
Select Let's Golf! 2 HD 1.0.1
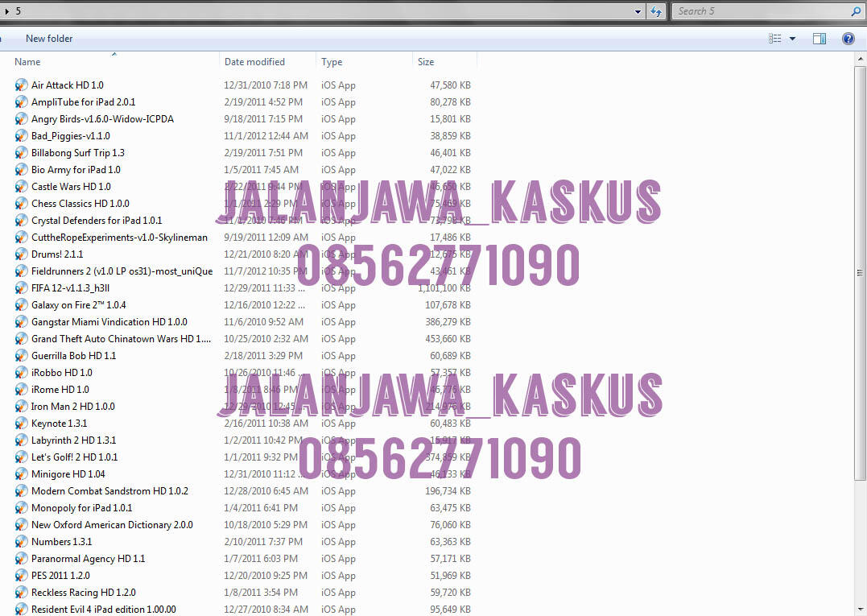74,457
